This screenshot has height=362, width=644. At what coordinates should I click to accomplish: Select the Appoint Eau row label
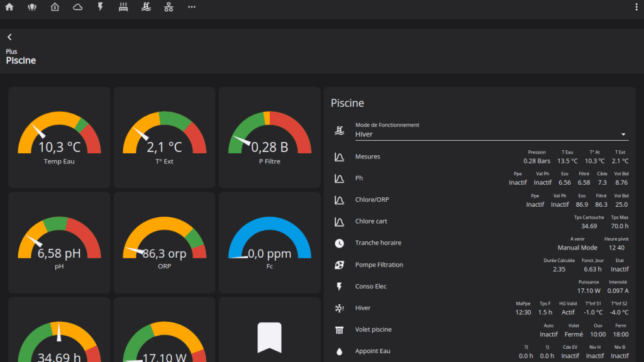pos(372,351)
